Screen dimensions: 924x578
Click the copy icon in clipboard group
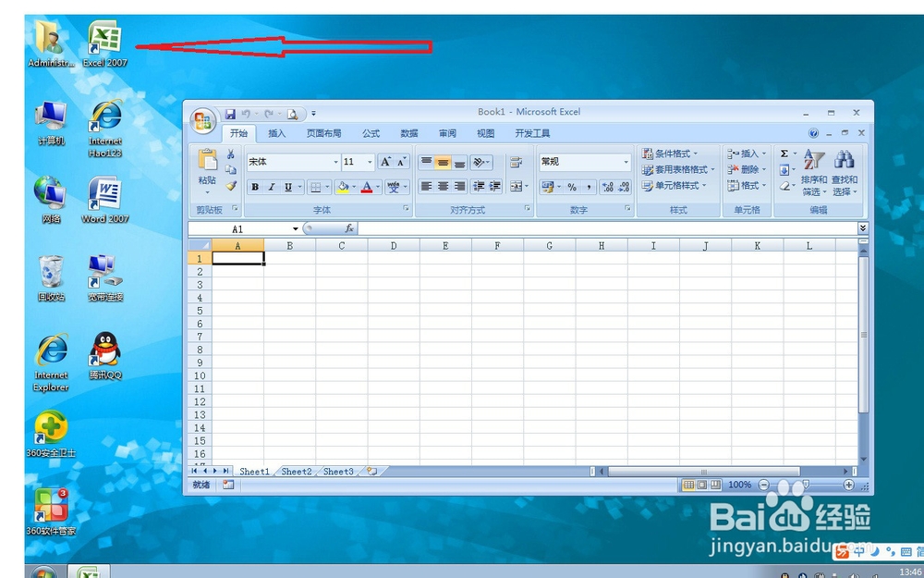(231, 170)
